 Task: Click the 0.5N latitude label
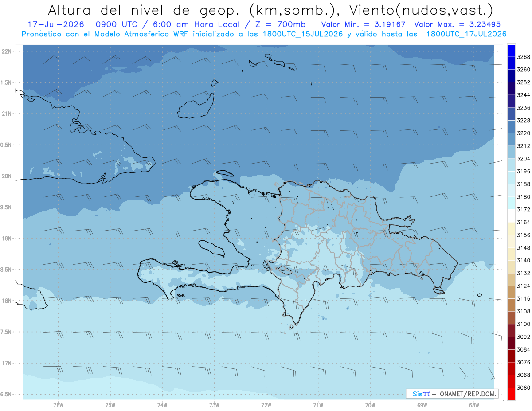click(x=7, y=145)
